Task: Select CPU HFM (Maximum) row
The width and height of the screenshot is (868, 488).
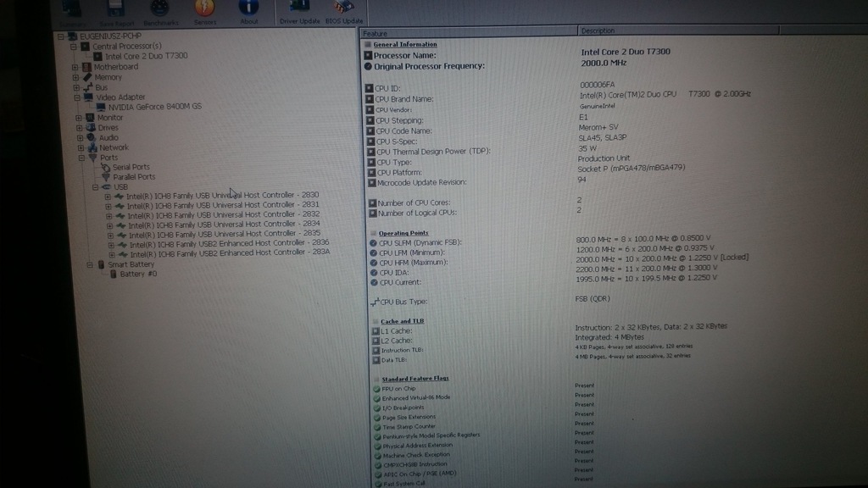Action: pos(559,261)
